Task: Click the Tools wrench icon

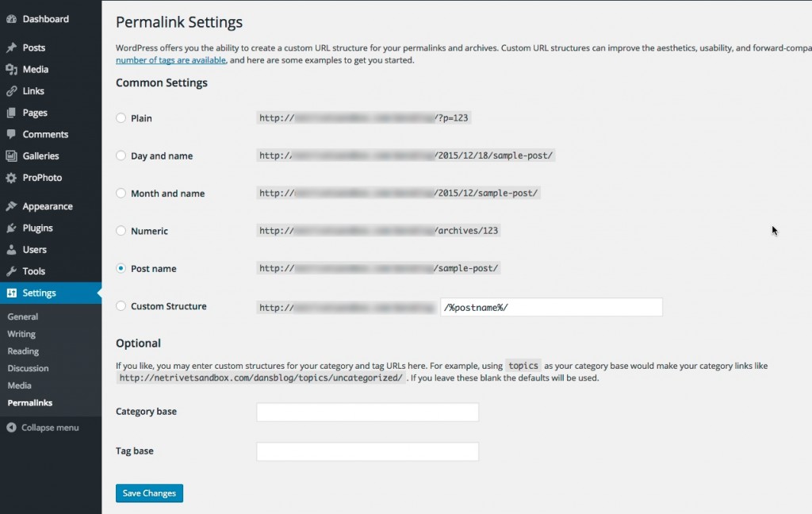Action: [11, 271]
